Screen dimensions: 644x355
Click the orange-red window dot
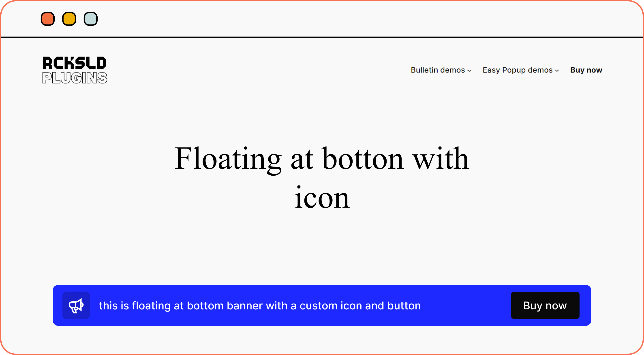click(48, 19)
